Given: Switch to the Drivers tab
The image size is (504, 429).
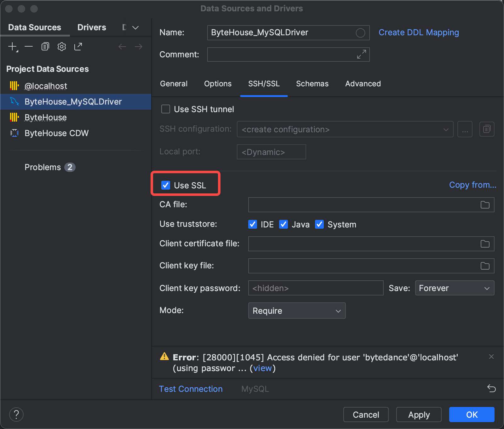Looking at the screenshot, I should [92, 27].
